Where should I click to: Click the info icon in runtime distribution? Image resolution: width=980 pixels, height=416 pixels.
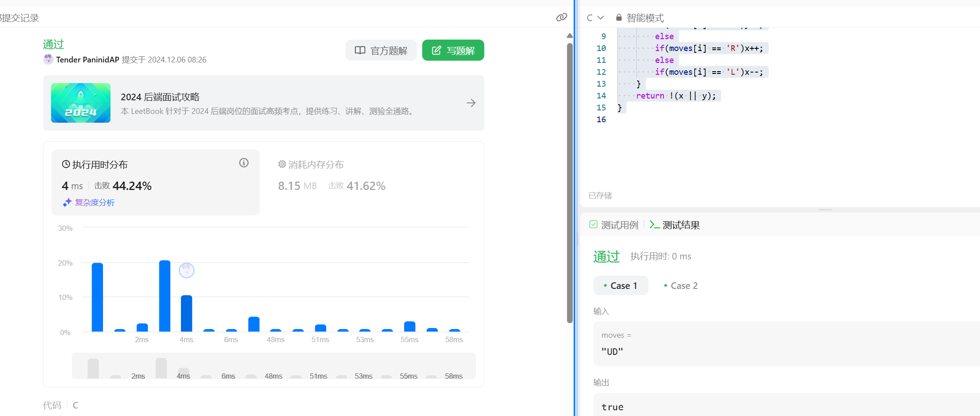point(244,163)
